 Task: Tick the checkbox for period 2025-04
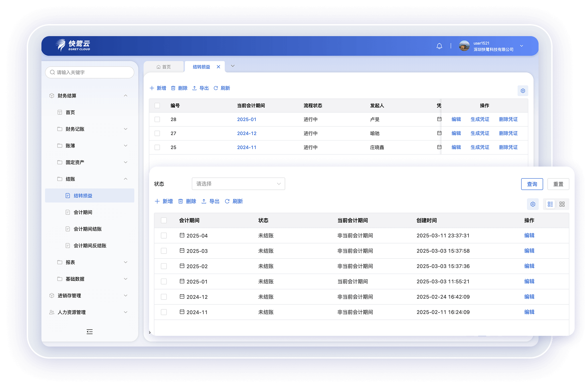[164, 235]
